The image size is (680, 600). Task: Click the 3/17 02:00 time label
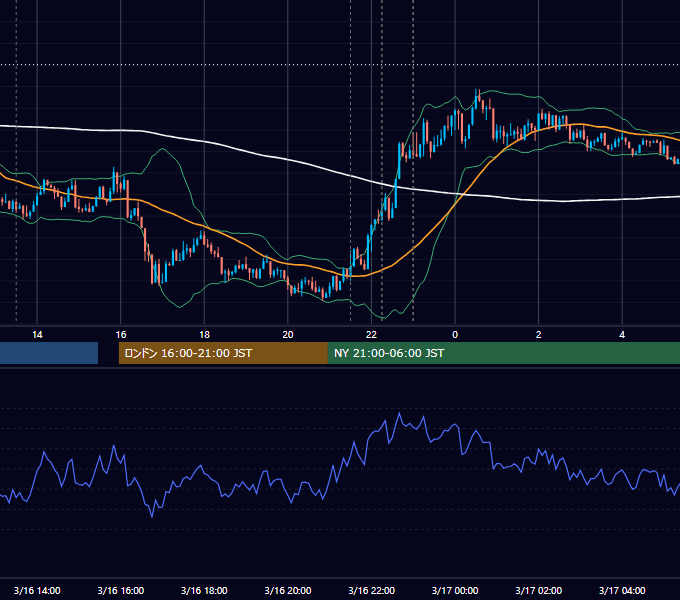pyautogui.click(x=539, y=590)
